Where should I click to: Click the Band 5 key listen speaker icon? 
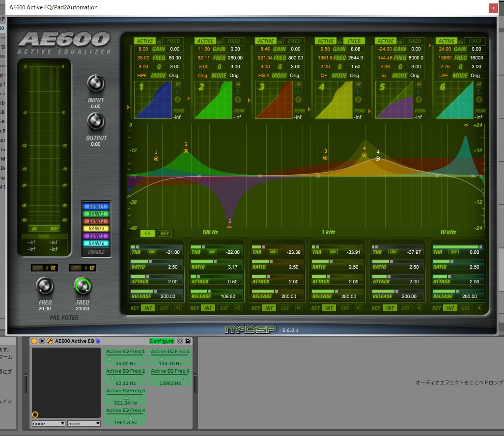[x=419, y=308]
